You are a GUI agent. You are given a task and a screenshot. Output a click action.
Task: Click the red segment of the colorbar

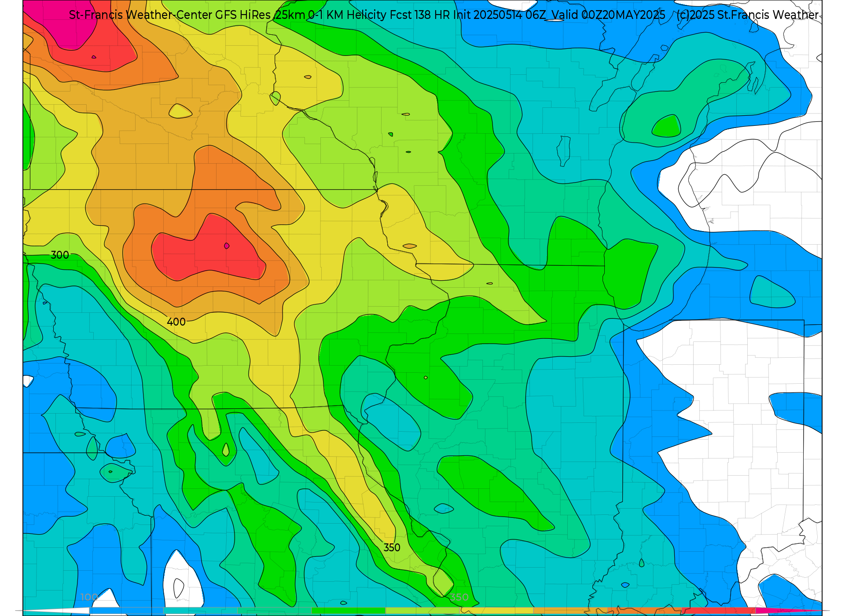718,611
